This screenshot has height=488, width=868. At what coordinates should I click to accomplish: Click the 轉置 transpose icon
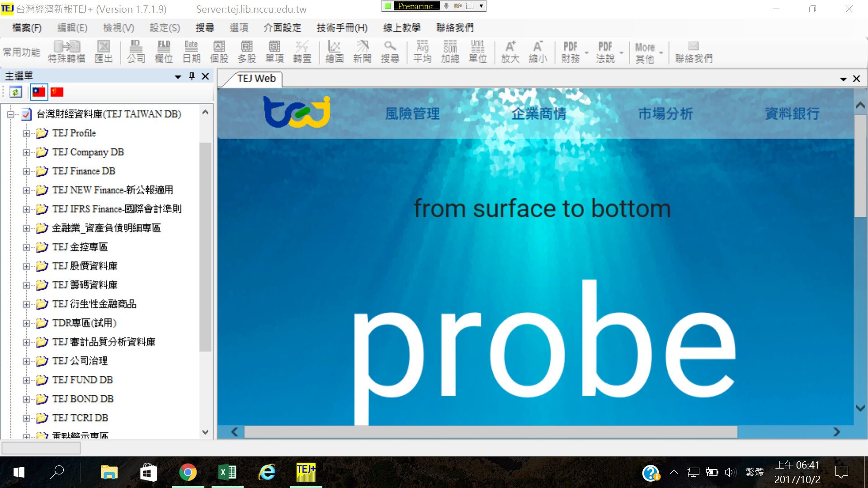(302, 52)
